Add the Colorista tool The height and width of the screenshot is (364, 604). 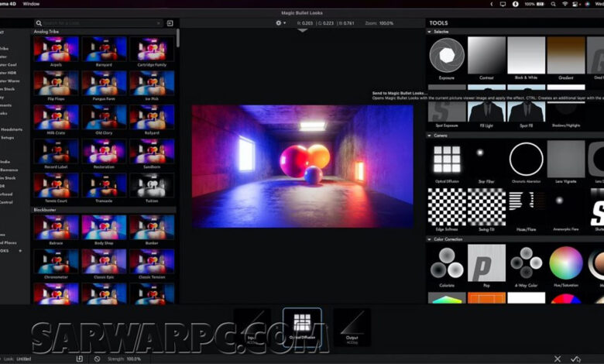(447, 263)
